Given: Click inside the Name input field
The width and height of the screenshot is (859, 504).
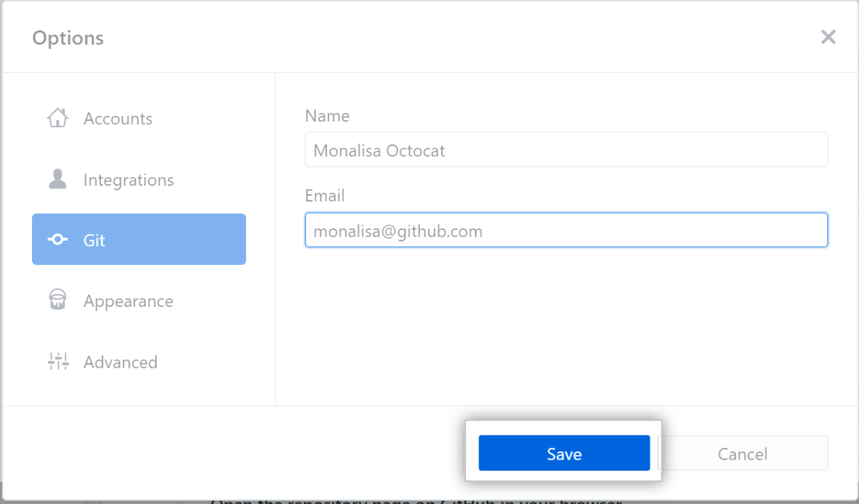Looking at the screenshot, I should pos(566,149).
